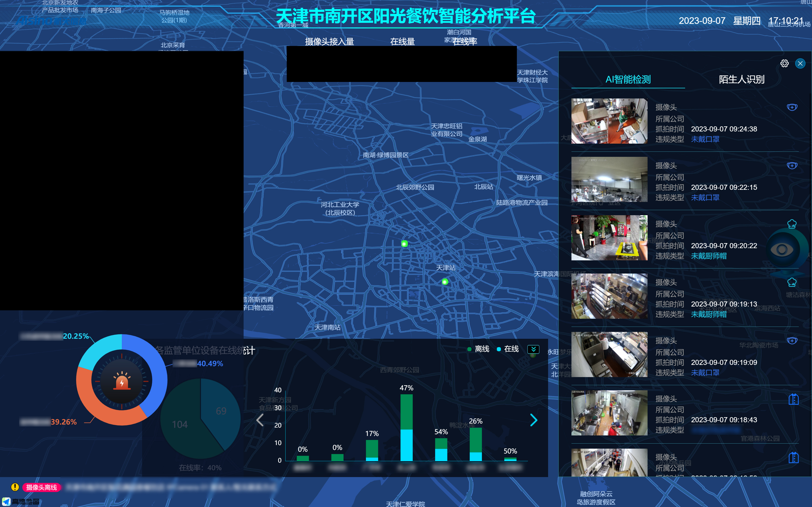Click violation type 未戴口罩 at 09:22:15
Image resolution: width=812 pixels, height=507 pixels.
point(705,197)
